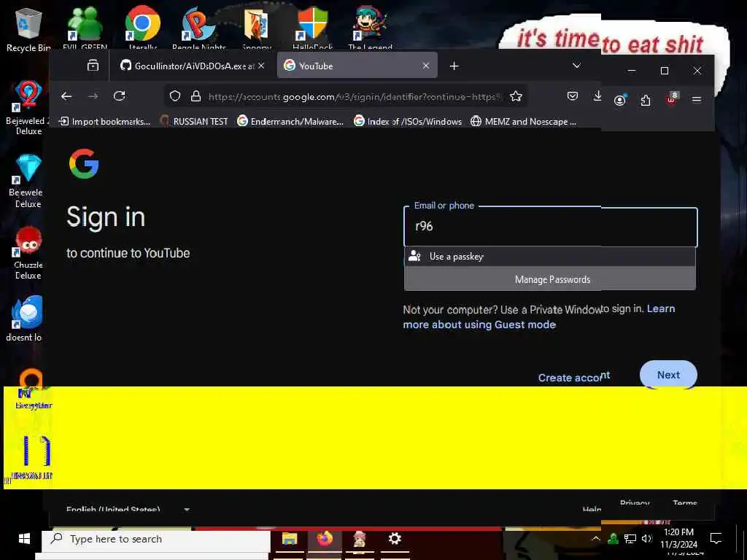Click the Firefox taskbar icon
747x560 pixels.
coord(325,539)
